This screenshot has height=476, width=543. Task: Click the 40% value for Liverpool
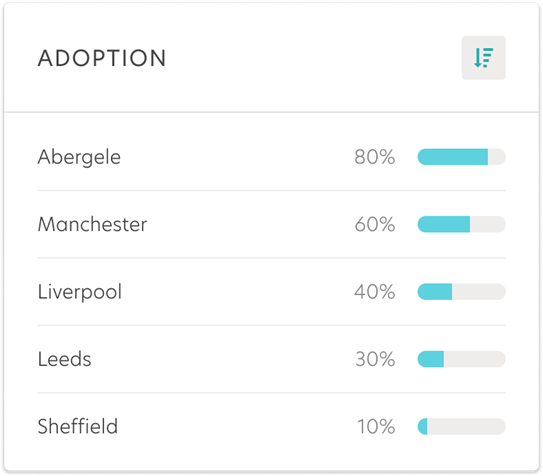(x=375, y=291)
